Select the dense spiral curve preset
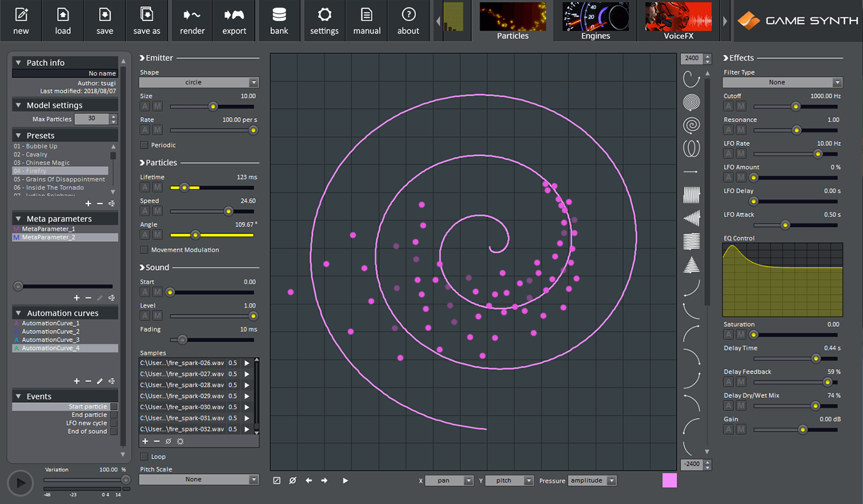Screen dimensions: 863x504 click(691, 102)
